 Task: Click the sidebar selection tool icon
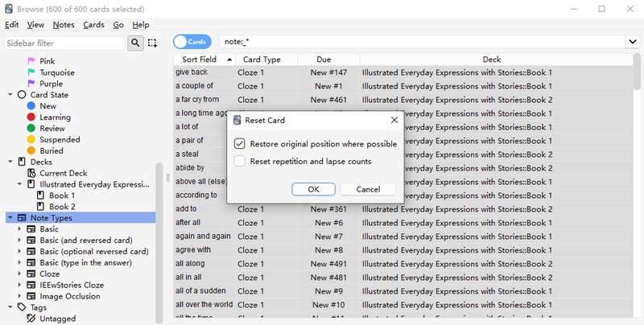[x=152, y=43]
